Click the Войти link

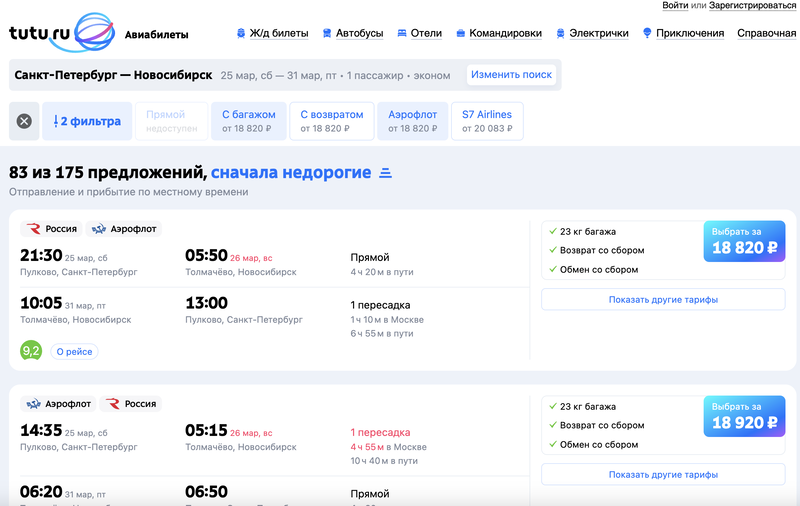pyautogui.click(x=675, y=5)
